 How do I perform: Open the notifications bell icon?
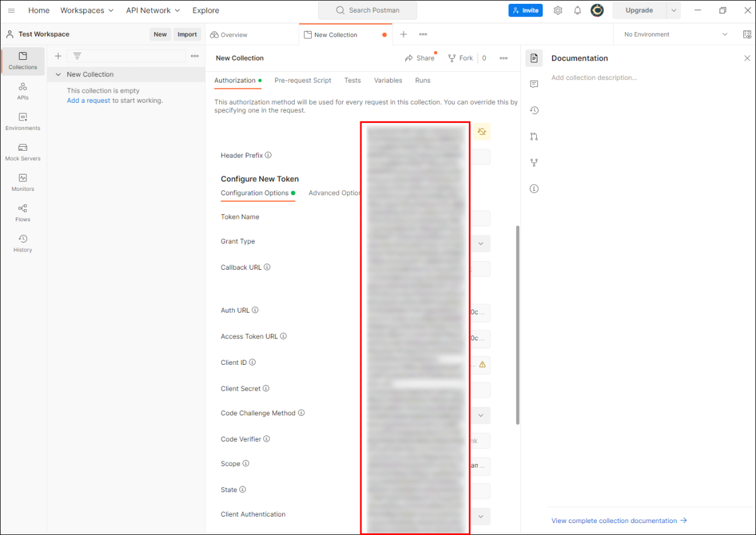pos(577,11)
